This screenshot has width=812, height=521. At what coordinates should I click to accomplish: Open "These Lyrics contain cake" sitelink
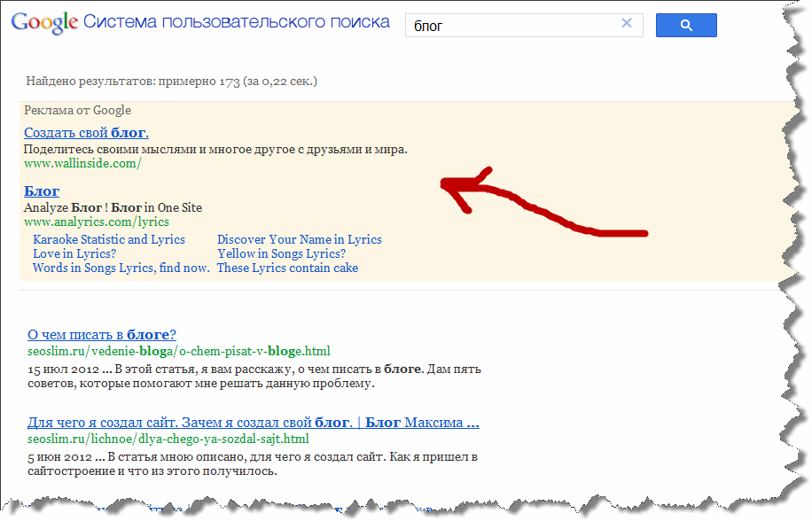click(x=287, y=268)
